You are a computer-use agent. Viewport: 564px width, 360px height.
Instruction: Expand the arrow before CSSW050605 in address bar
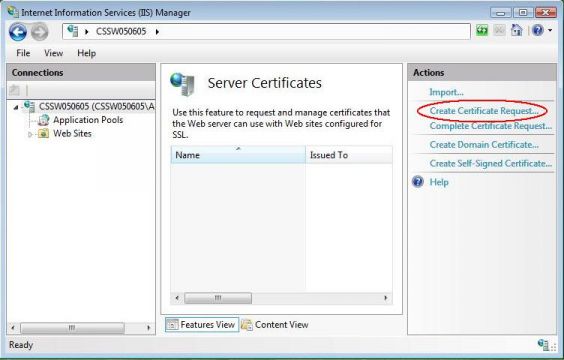87,32
